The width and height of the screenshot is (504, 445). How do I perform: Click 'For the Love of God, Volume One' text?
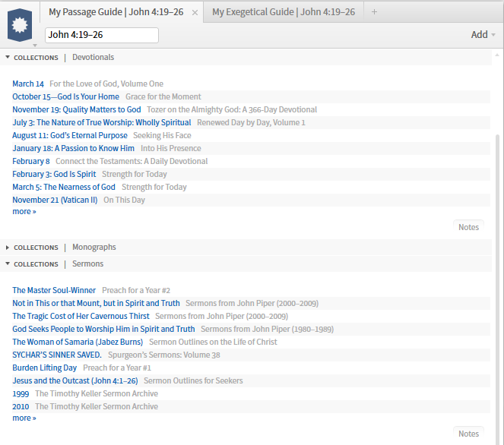(x=106, y=84)
